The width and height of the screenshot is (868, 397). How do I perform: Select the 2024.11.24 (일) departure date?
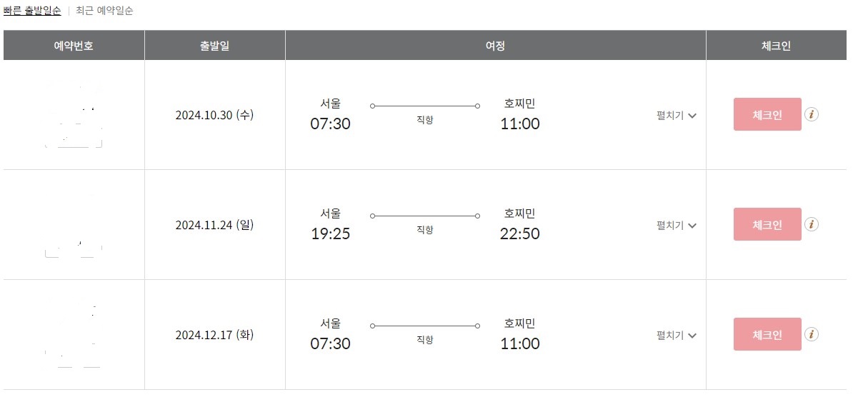(x=214, y=226)
